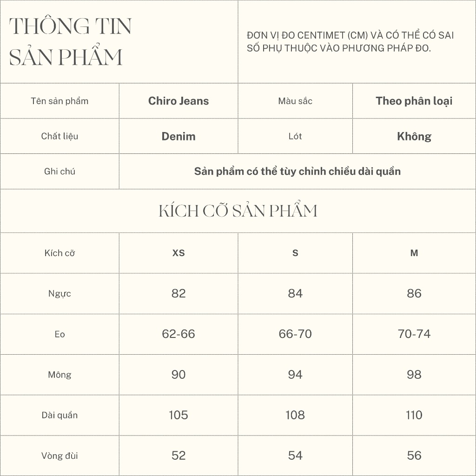Click the KÍCH CỠ SẢN PHẨM heading
Screen dimensions: 476x476
(238, 211)
